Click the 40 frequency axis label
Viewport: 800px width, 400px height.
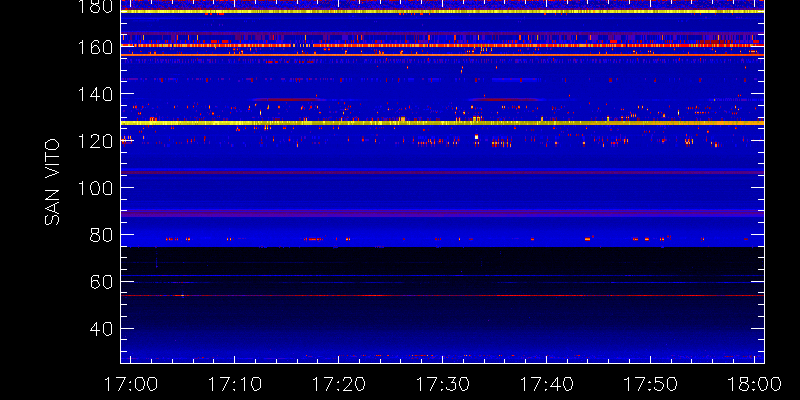click(101, 329)
